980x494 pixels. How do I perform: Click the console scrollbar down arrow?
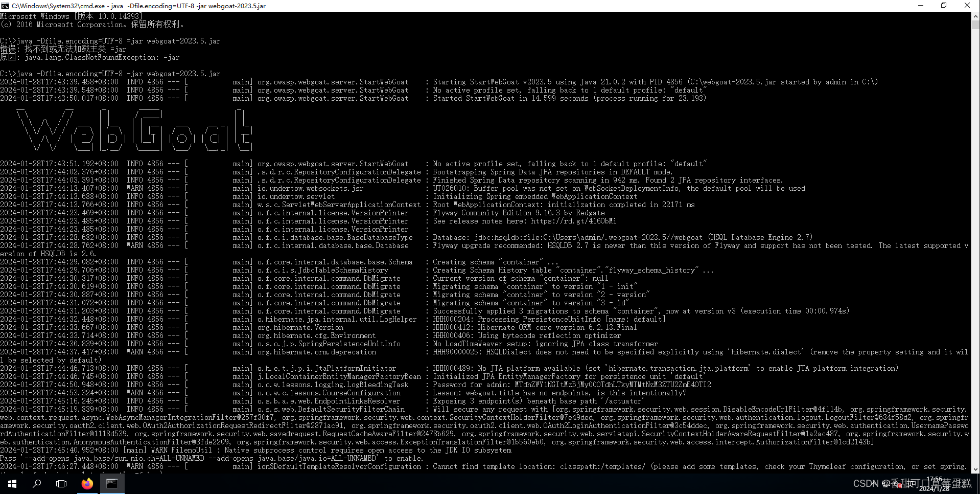point(975,469)
